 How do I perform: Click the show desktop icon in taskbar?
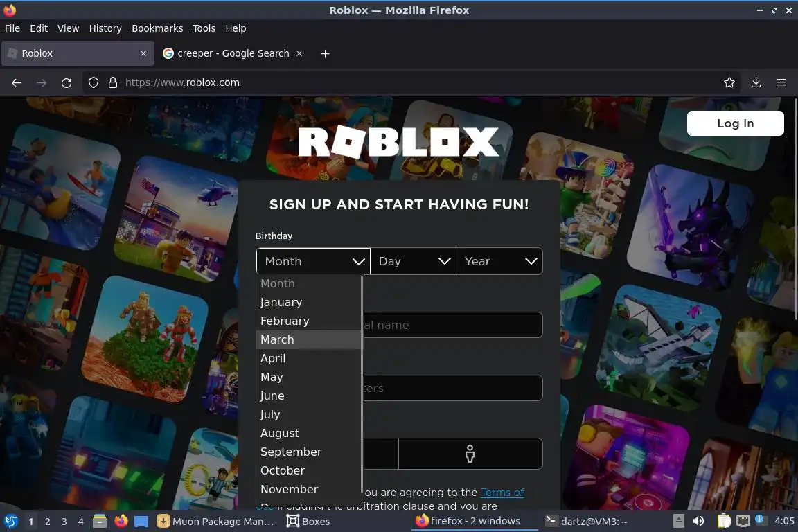(141, 522)
